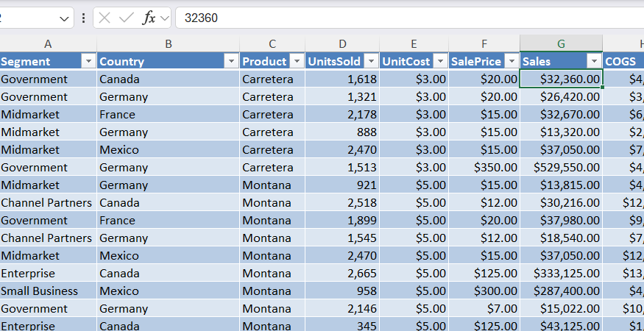Viewport: 644px width, 331px height.
Task: Click the Sales cell $13,815.00
Action: point(561,185)
